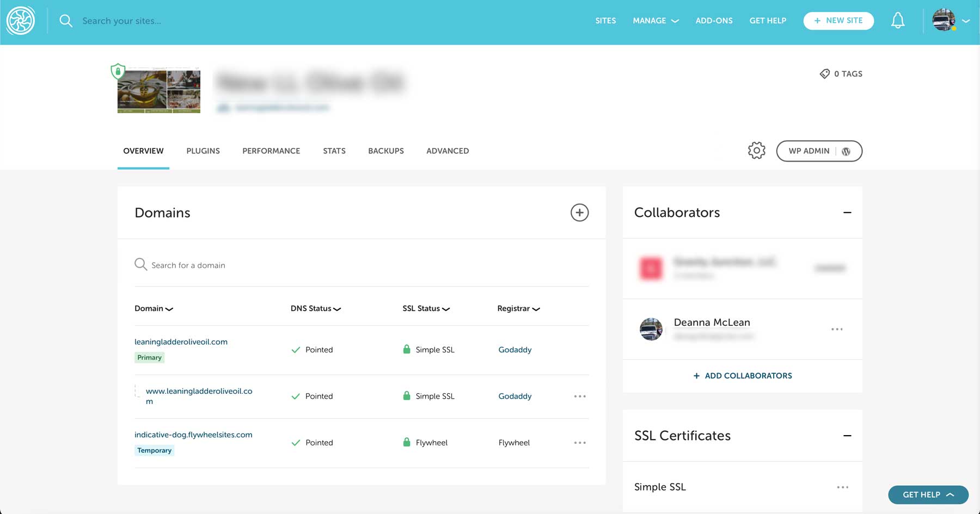This screenshot has height=514, width=980.
Task: Collapse the SSL Certificates section
Action: pos(847,436)
